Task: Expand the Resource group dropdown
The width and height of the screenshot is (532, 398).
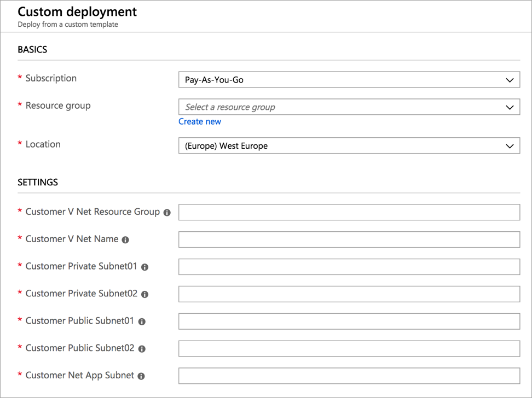Action: (x=349, y=107)
